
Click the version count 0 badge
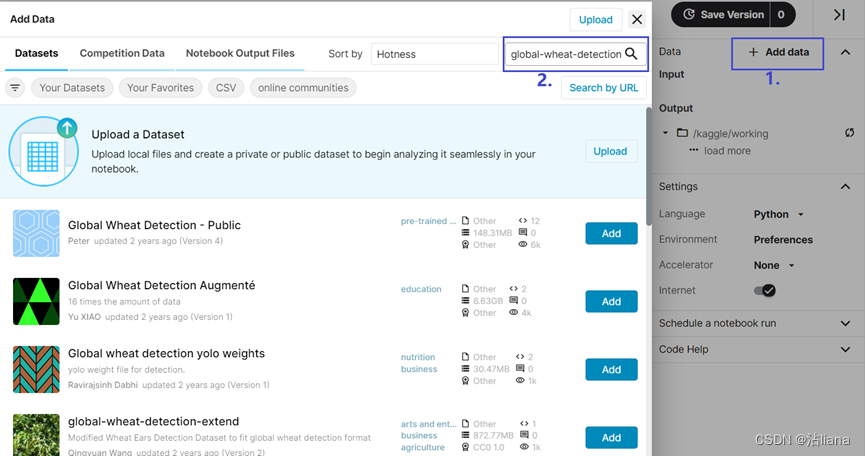click(x=781, y=14)
